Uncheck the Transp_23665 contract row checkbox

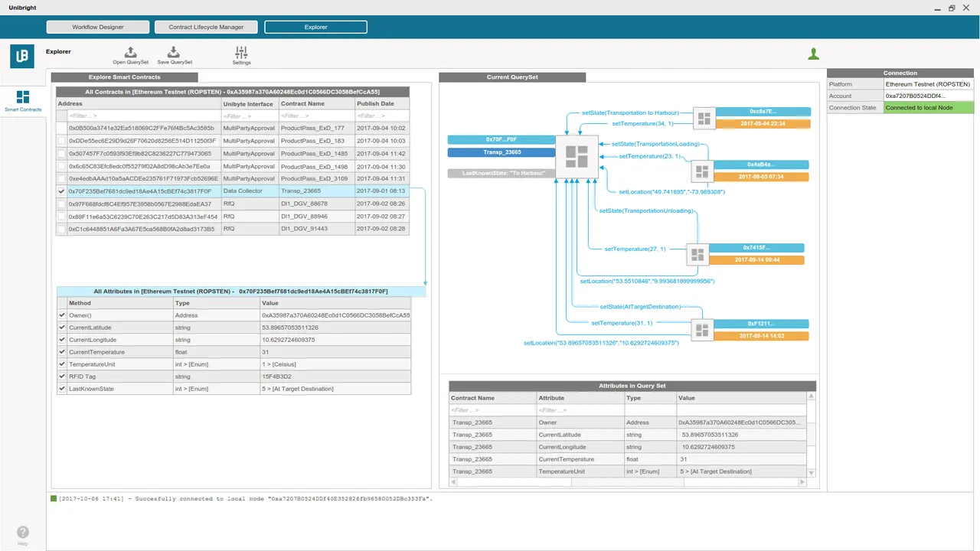(61, 191)
